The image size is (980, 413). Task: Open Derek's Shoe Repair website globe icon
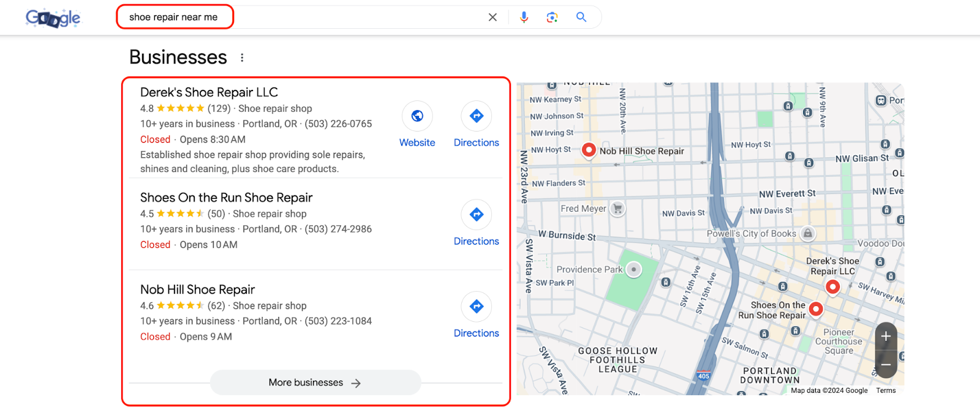pyautogui.click(x=417, y=116)
